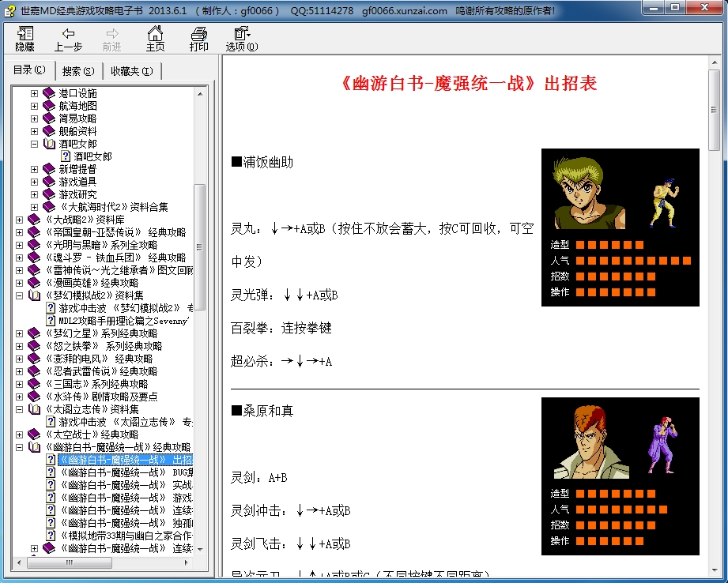Click the purple book icon of 《三国志》系列经典攻略

(32, 383)
